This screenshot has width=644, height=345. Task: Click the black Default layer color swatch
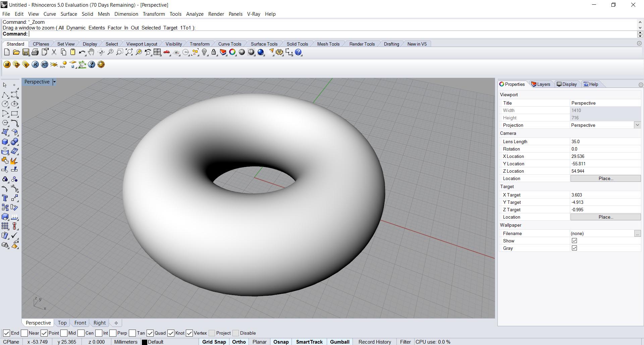click(145, 342)
